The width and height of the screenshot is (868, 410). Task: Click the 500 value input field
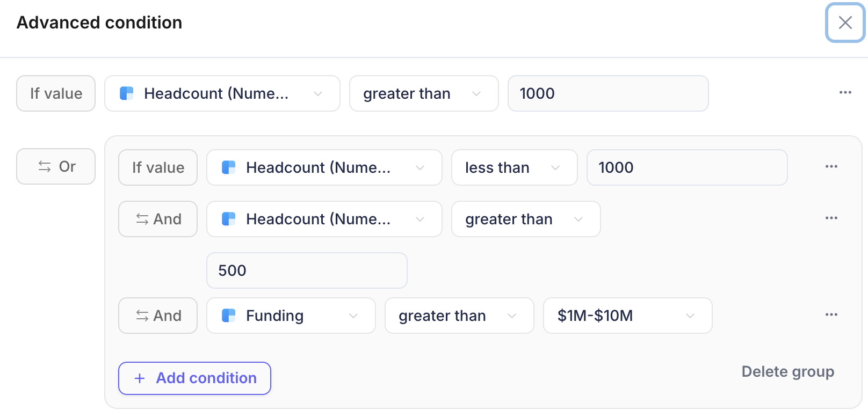tap(307, 270)
